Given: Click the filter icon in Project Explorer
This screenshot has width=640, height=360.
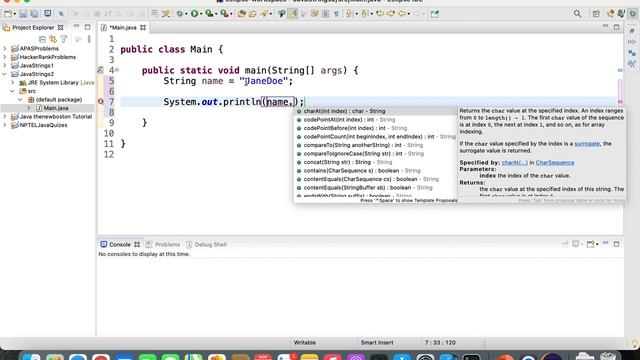Looking at the screenshot, I should 64,39.
